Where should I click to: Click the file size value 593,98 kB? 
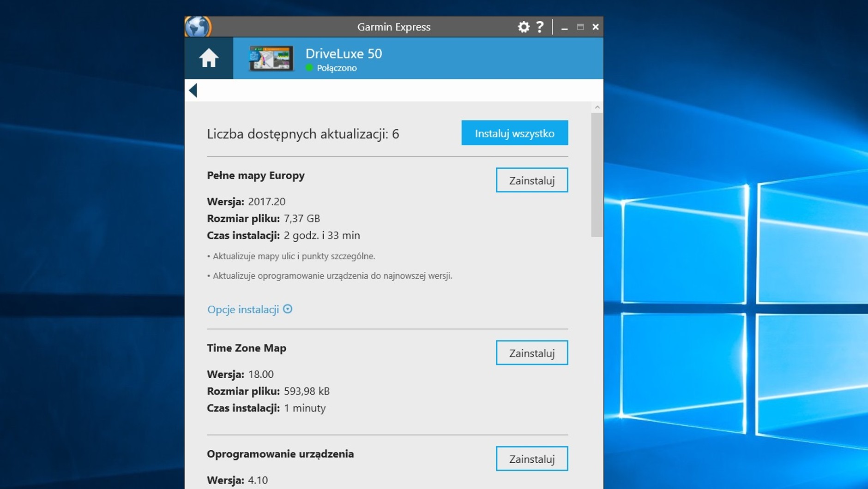point(307,391)
